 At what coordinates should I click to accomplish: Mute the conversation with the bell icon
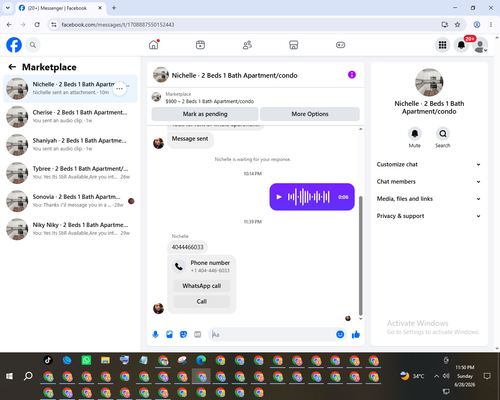[415, 134]
